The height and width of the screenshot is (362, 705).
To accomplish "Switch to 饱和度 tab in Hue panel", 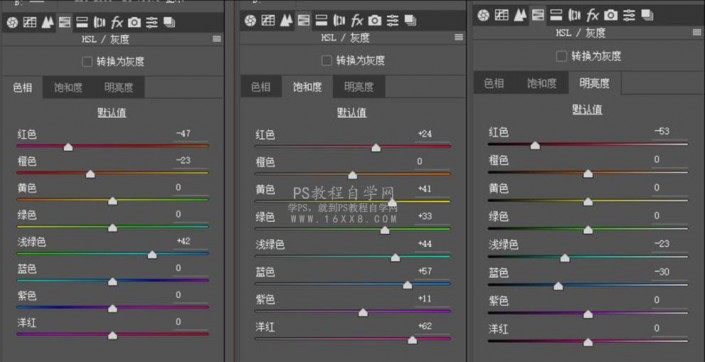I will click(68, 87).
